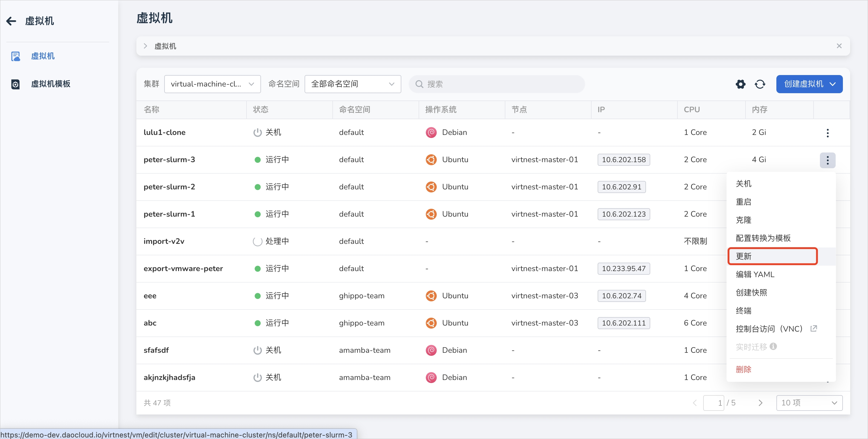Refresh the virtual machine list

pyautogui.click(x=760, y=84)
